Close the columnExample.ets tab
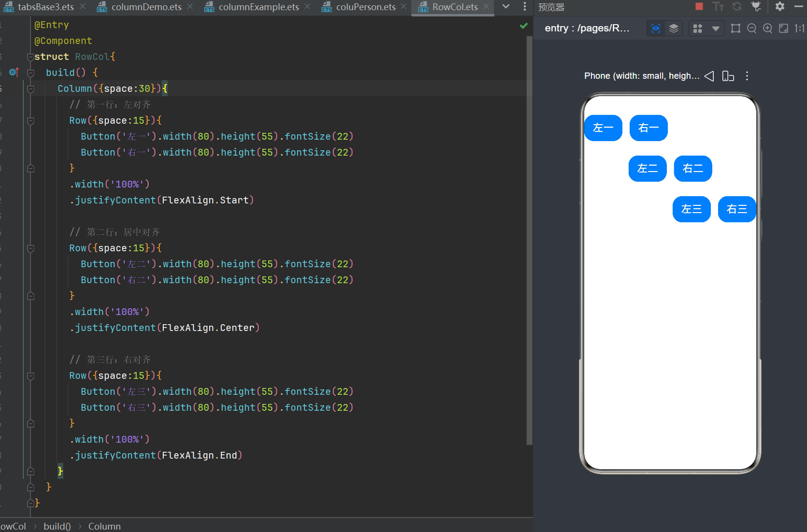Screen dimensions: 807x532 tap(307, 7)
